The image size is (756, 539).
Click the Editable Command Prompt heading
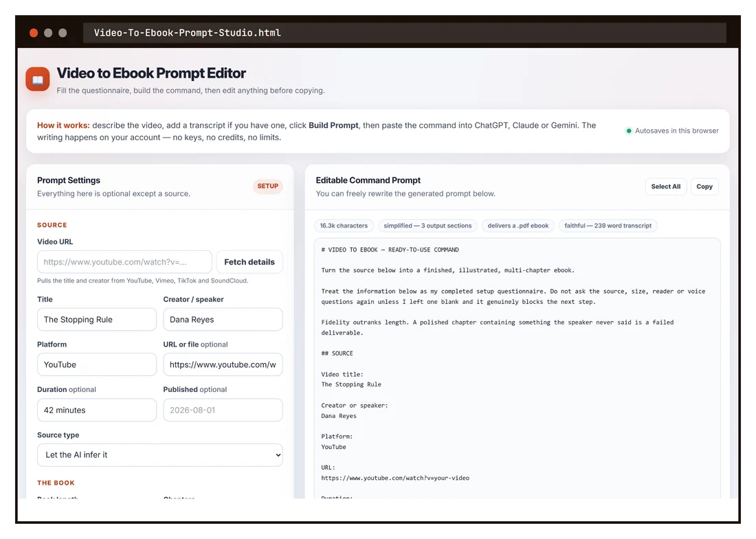click(368, 180)
